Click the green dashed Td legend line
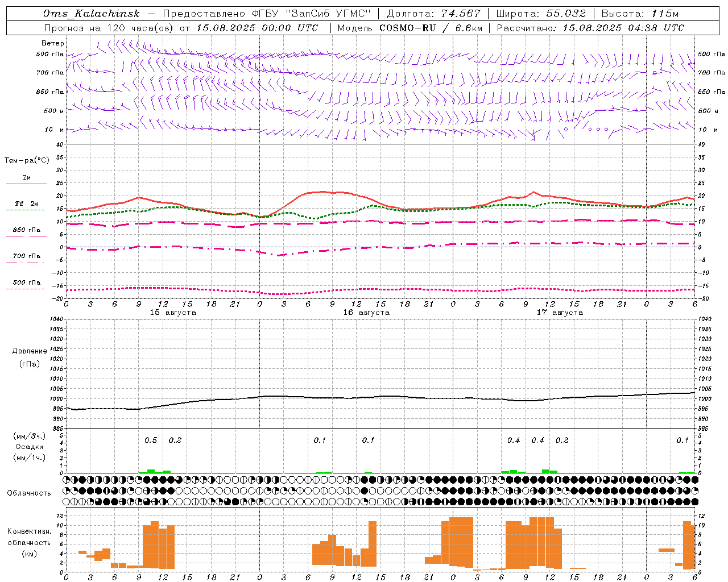 point(26,210)
